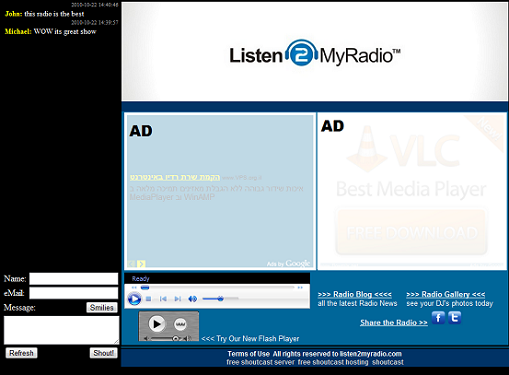Stop the media player stream

click(149, 299)
